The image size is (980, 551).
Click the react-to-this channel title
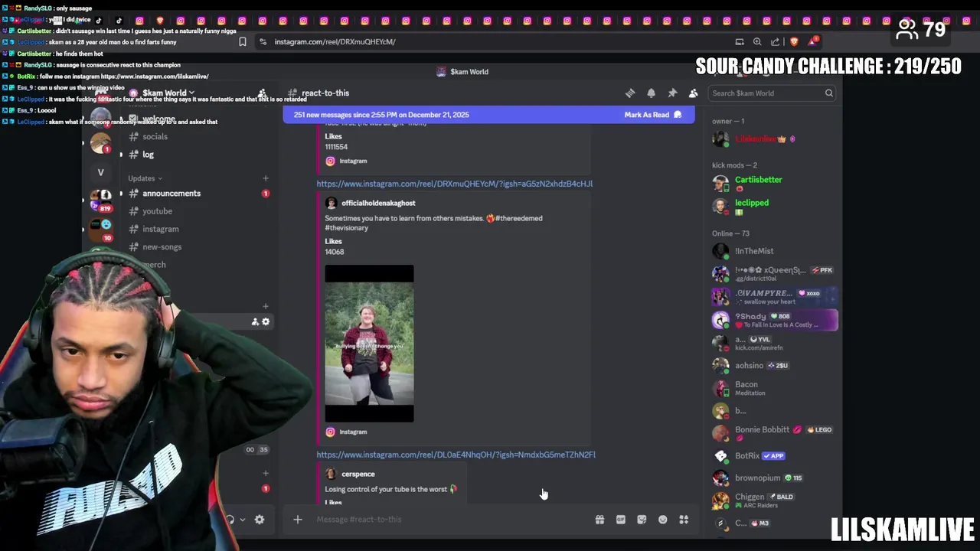[325, 93]
